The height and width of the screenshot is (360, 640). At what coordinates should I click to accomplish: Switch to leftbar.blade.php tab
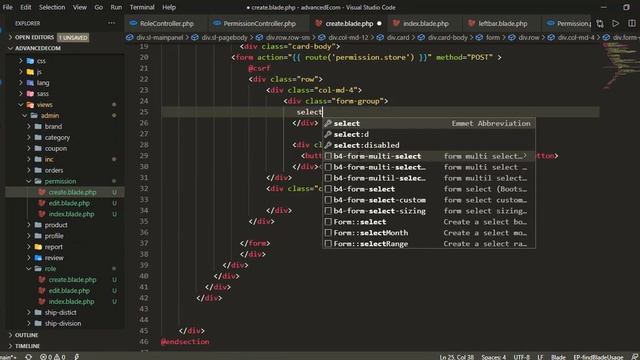(x=502, y=24)
